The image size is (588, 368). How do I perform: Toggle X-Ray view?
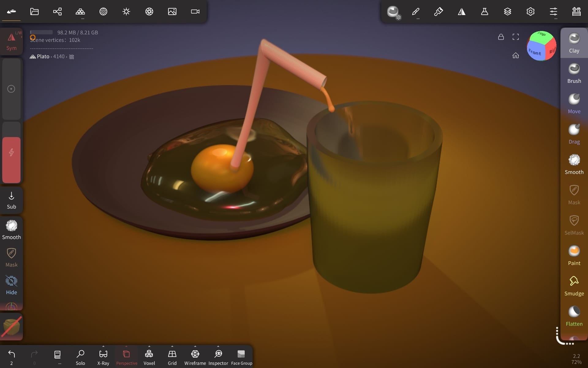[103, 357]
